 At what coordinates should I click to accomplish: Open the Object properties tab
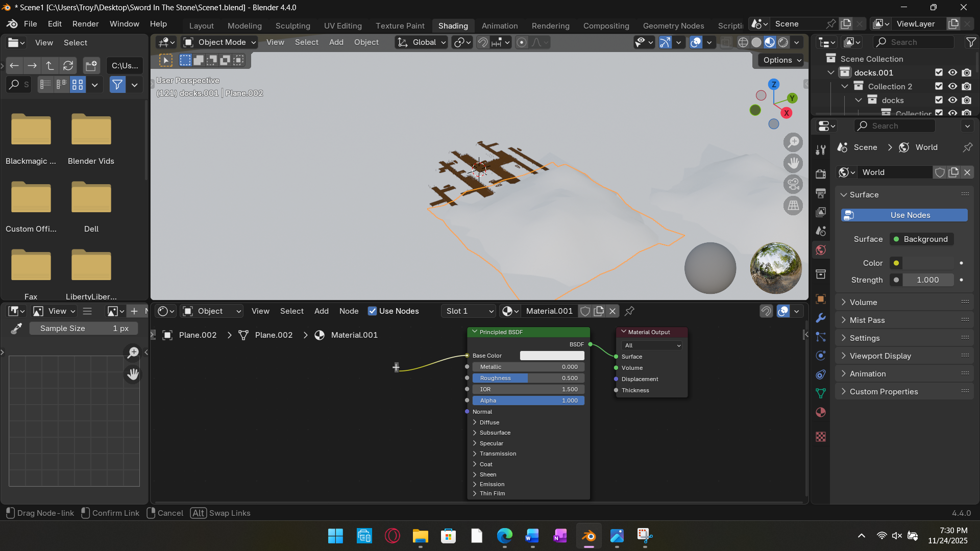821,299
